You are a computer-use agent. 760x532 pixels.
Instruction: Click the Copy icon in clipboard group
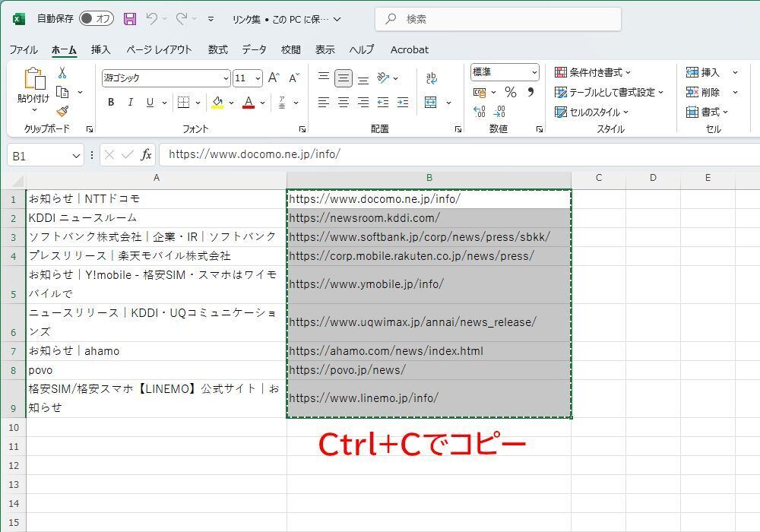coord(62,92)
